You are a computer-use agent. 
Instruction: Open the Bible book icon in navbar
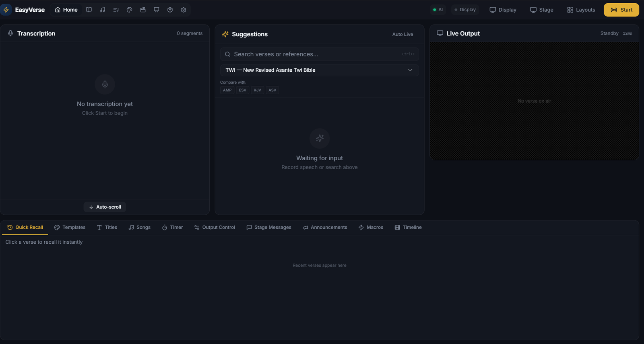(89, 10)
